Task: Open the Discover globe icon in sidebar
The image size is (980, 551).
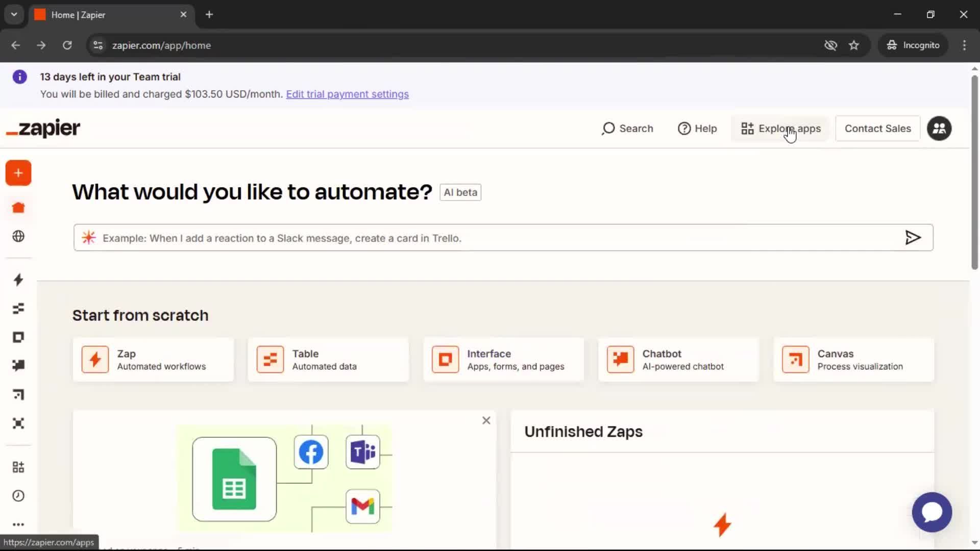Action: pos(18,236)
